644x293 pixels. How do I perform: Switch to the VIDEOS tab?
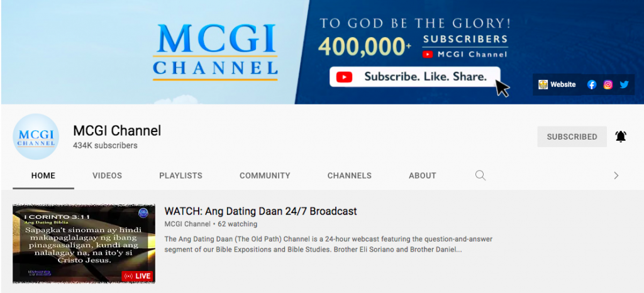coord(107,175)
